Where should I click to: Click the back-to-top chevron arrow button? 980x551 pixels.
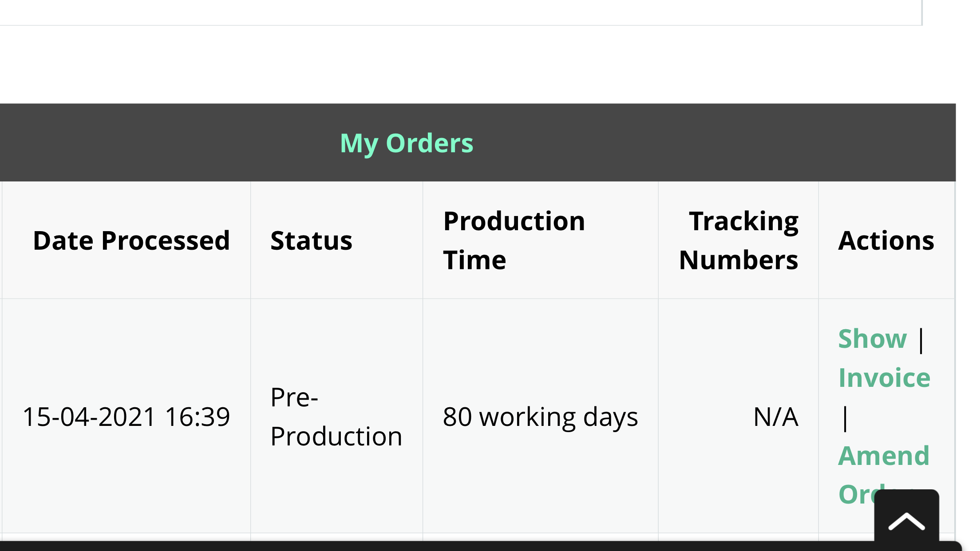[x=906, y=518]
